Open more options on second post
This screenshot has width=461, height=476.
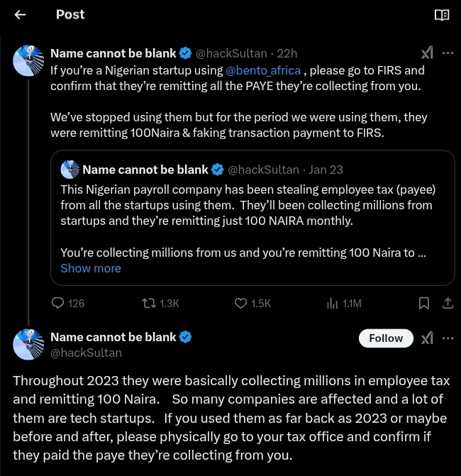pos(448,338)
